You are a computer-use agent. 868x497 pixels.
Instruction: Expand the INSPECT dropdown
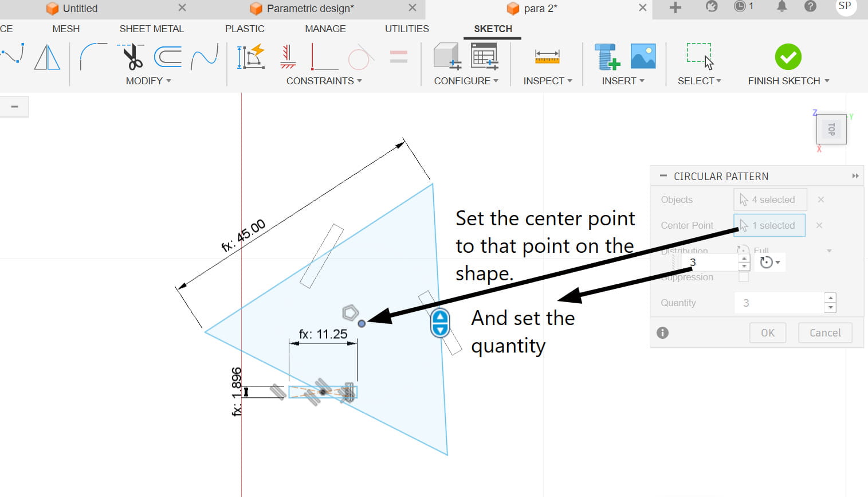click(548, 81)
